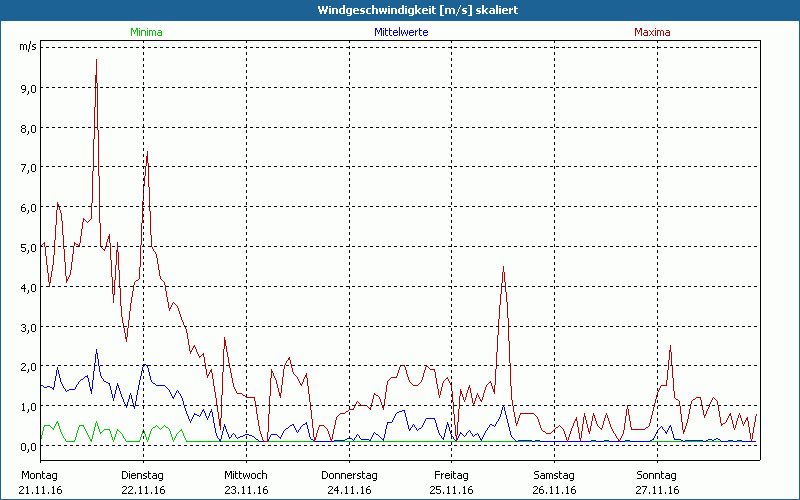The image size is (800, 500).
Task: Click the red maxima peak on Friday
Action: click(503, 268)
